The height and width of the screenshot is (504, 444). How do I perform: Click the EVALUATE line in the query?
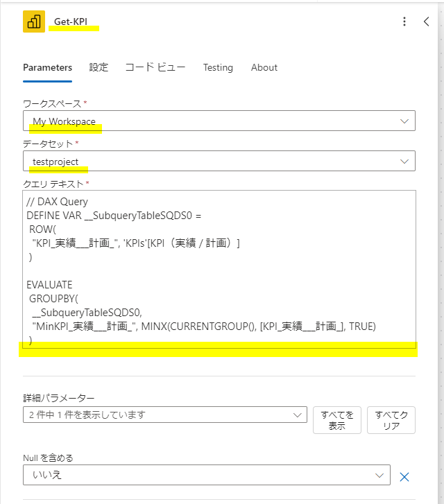tap(49, 285)
